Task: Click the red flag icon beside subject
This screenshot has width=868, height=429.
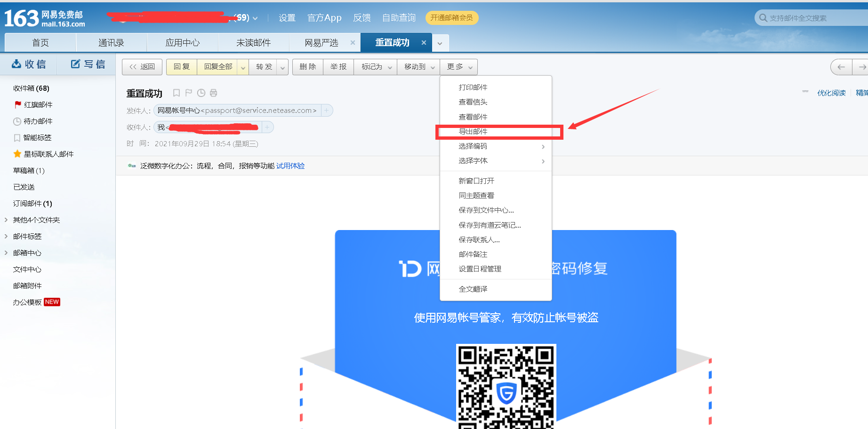Action: click(x=189, y=93)
